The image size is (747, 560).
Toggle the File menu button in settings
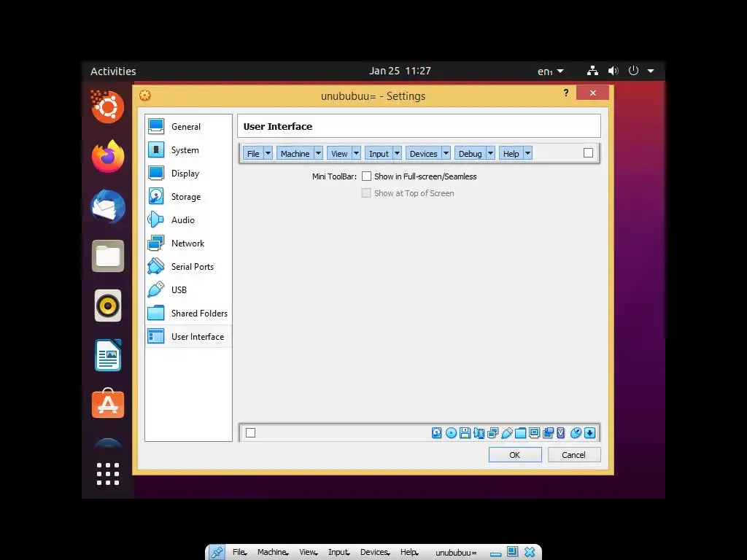pyautogui.click(x=253, y=153)
